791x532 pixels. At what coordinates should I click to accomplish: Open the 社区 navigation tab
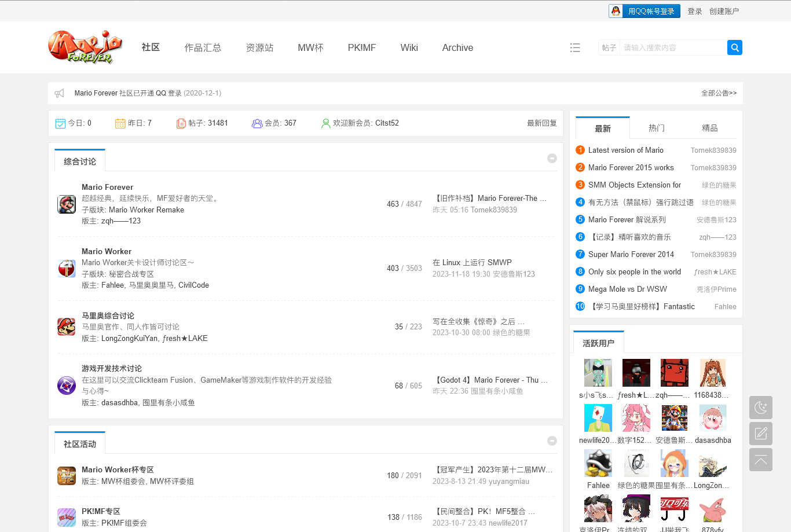151,47
